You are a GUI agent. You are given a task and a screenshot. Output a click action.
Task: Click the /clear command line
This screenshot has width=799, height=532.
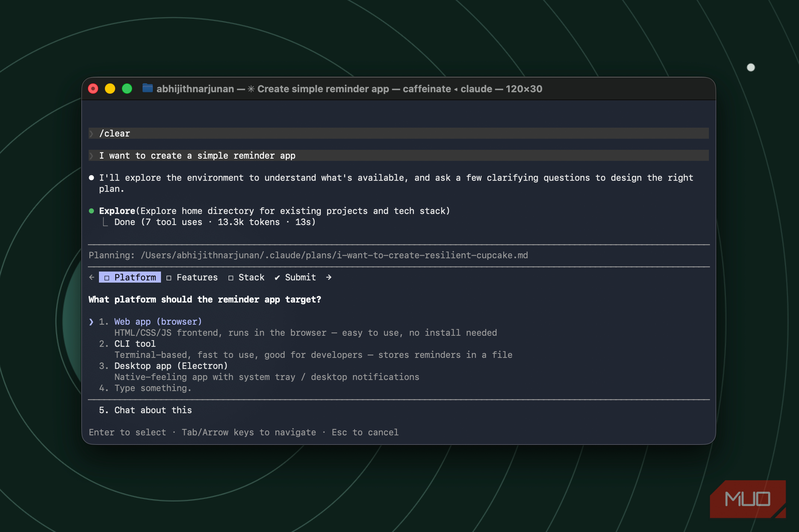(x=399, y=133)
